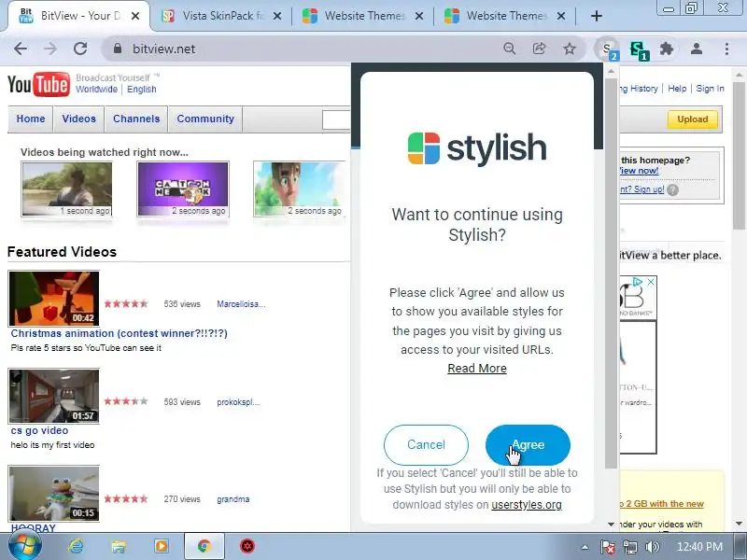Open the cs go video title link
Image resolution: width=747 pixels, height=560 pixels.
(39, 430)
